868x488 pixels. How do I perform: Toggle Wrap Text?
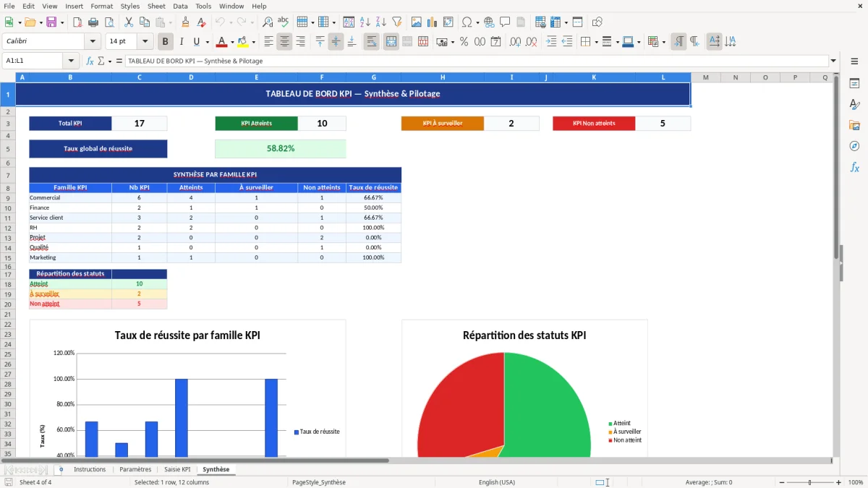point(372,41)
